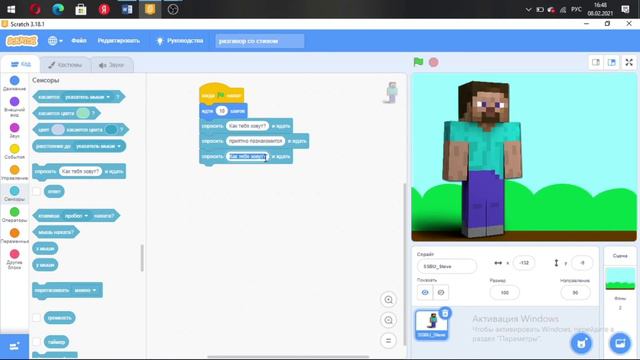The image size is (640, 360).
Task: Open the можно dropdown in перетаскивать block
Action: [85, 290]
